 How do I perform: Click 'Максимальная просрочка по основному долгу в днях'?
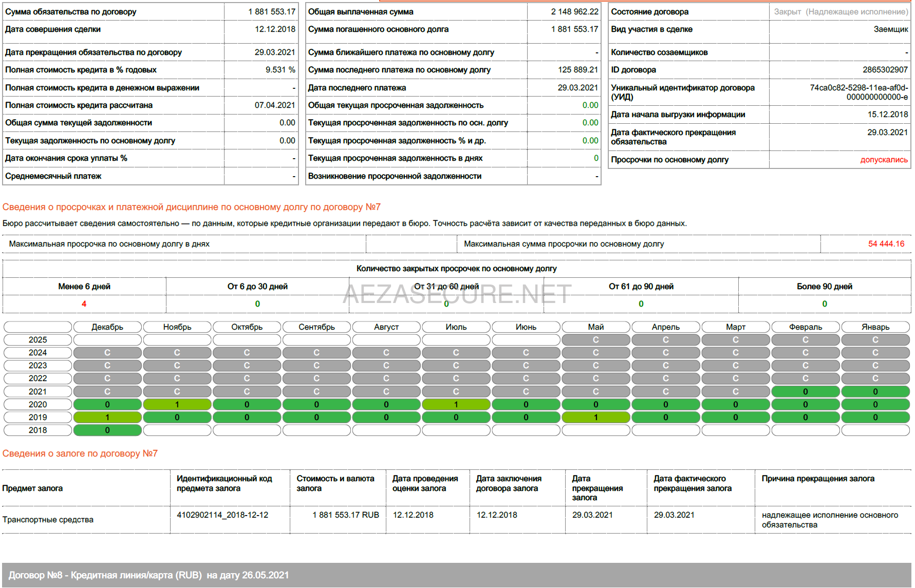point(109,244)
